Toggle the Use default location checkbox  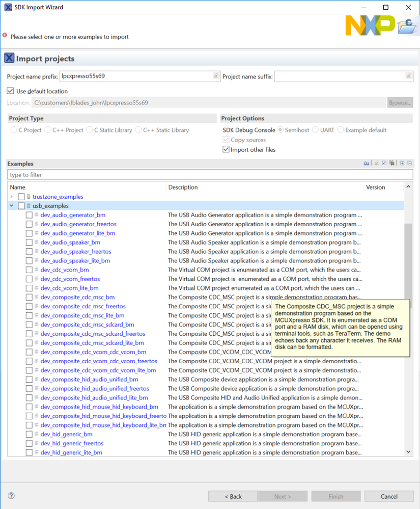click(10, 91)
